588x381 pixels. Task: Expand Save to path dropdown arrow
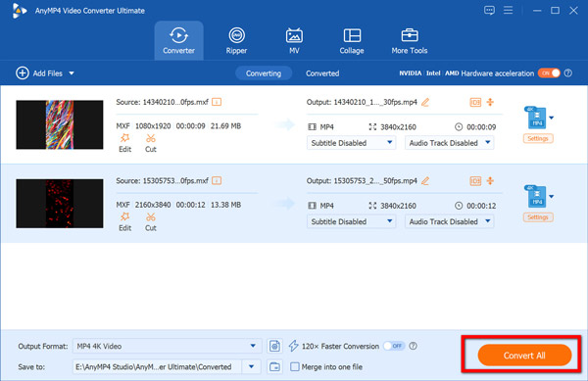click(251, 366)
